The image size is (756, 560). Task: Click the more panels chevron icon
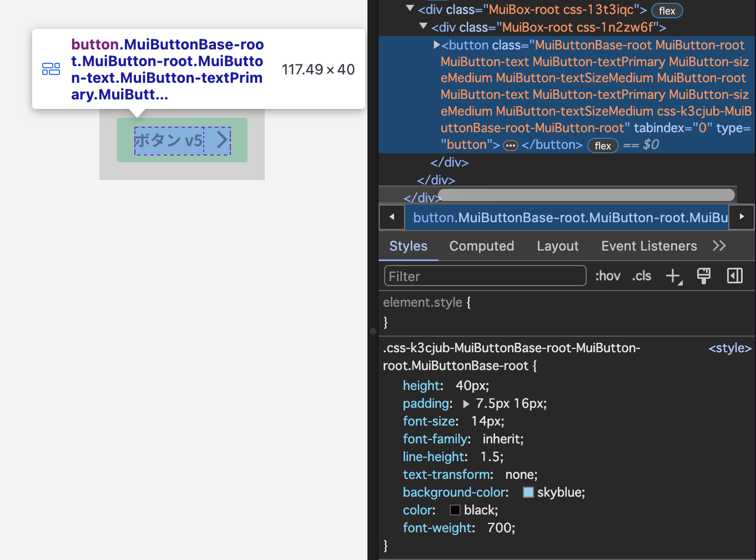click(719, 246)
